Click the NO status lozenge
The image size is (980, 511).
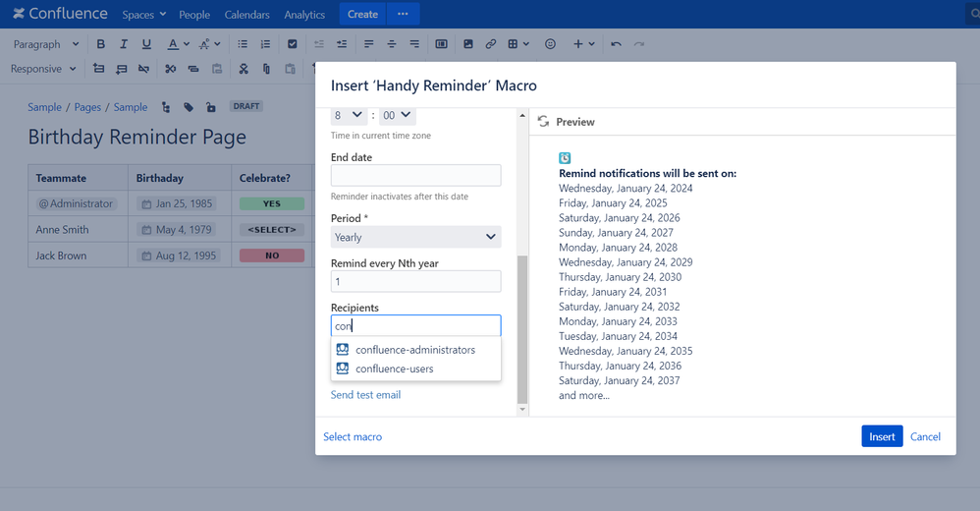click(272, 255)
